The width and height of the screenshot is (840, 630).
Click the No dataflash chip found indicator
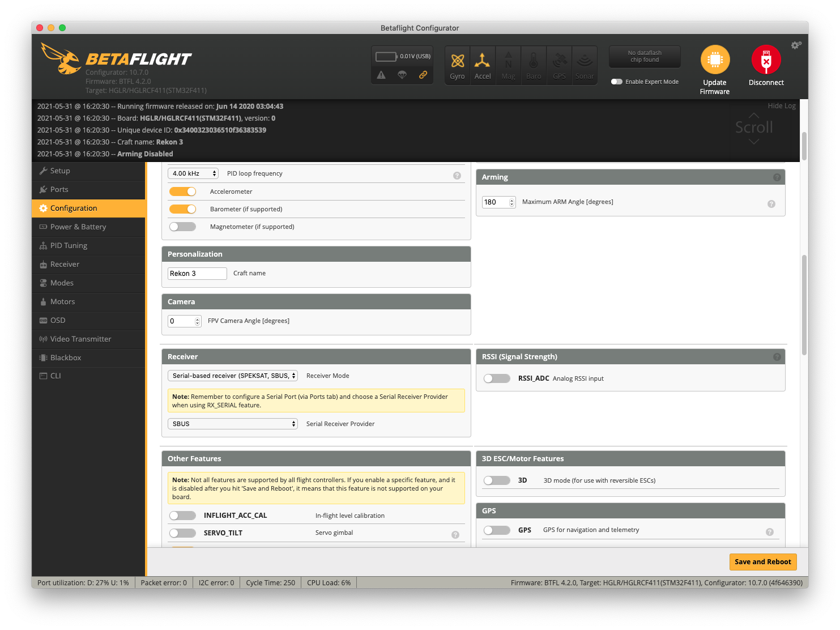(645, 57)
